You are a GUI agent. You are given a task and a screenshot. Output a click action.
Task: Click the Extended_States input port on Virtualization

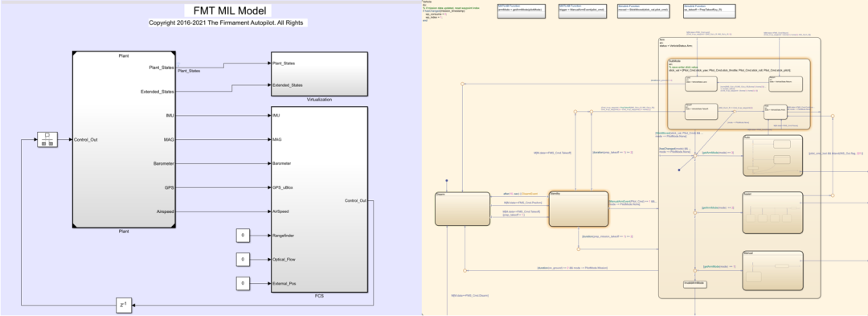click(287, 85)
